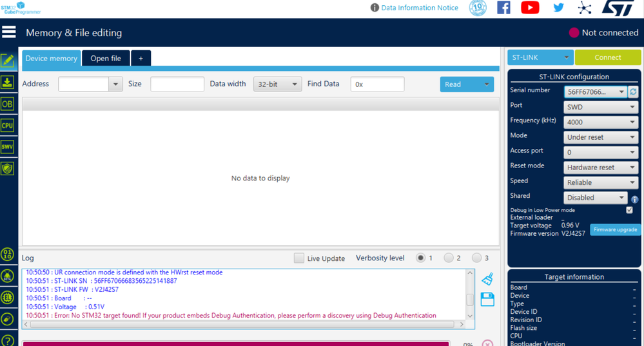Open the Frequency 4000 kHz dropdown
The width and height of the screenshot is (644, 346).
click(x=601, y=122)
